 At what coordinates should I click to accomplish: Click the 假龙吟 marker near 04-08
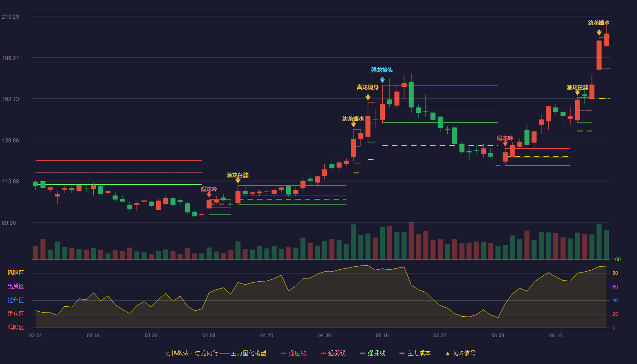click(x=209, y=195)
